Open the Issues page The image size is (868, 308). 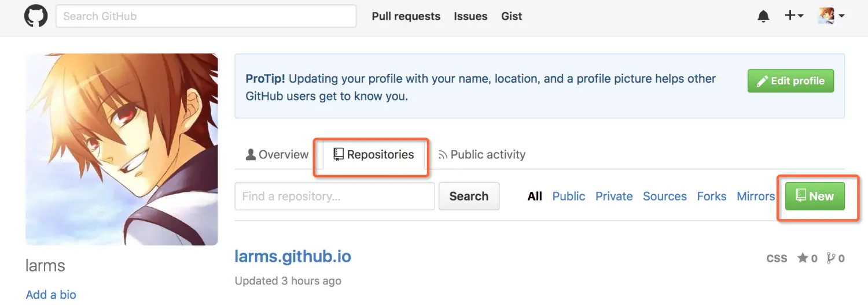(470, 16)
